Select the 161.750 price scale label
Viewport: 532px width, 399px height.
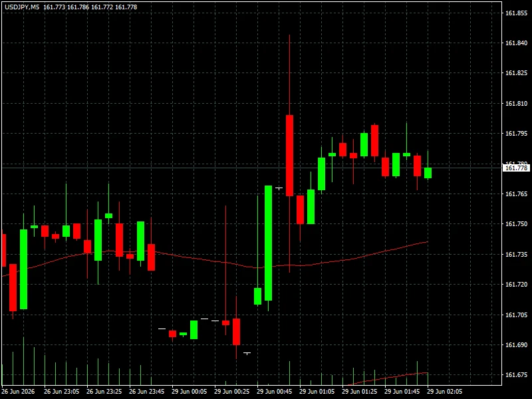(517, 224)
